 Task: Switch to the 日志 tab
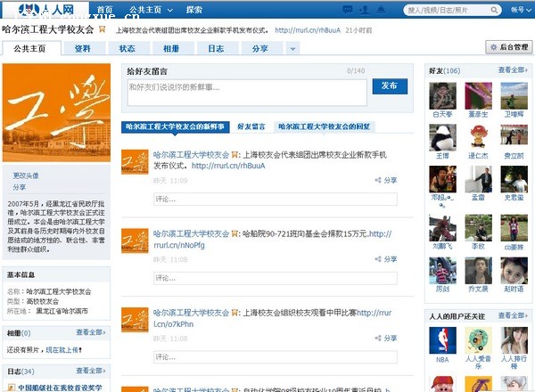pos(216,49)
